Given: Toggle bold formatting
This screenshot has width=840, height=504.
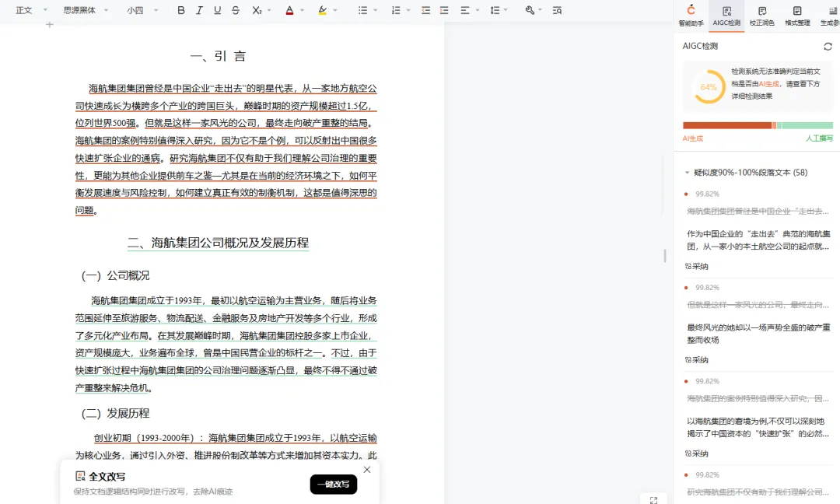Looking at the screenshot, I should coord(181,10).
